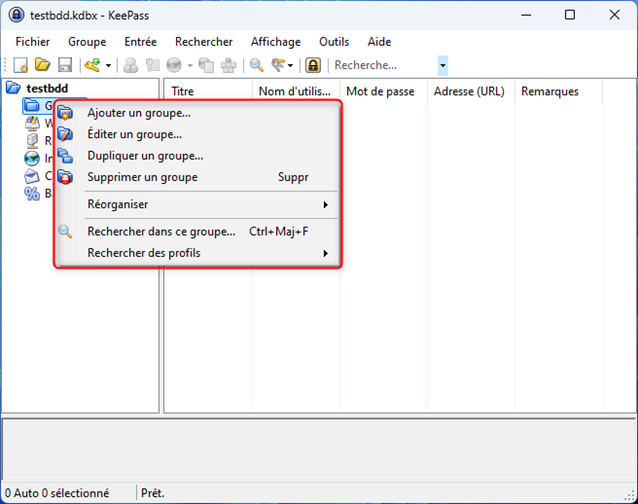Sort by Mot de passe column header

(x=384, y=91)
